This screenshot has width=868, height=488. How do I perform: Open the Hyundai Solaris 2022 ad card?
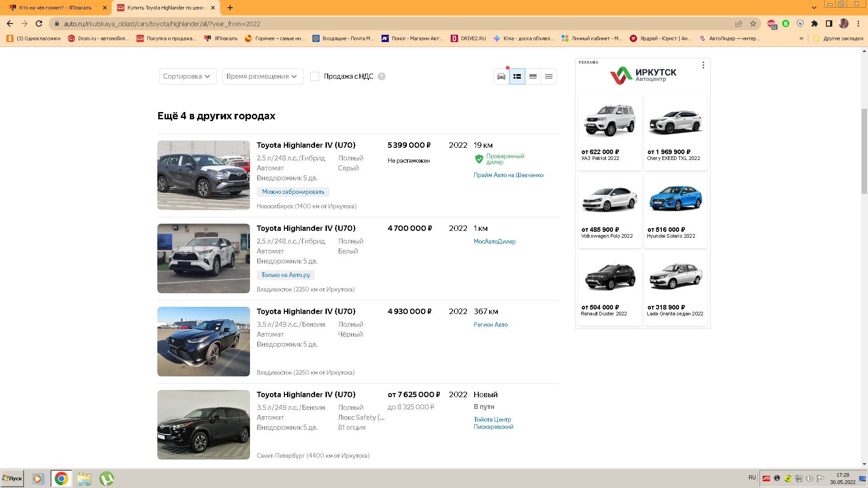pyautogui.click(x=675, y=211)
